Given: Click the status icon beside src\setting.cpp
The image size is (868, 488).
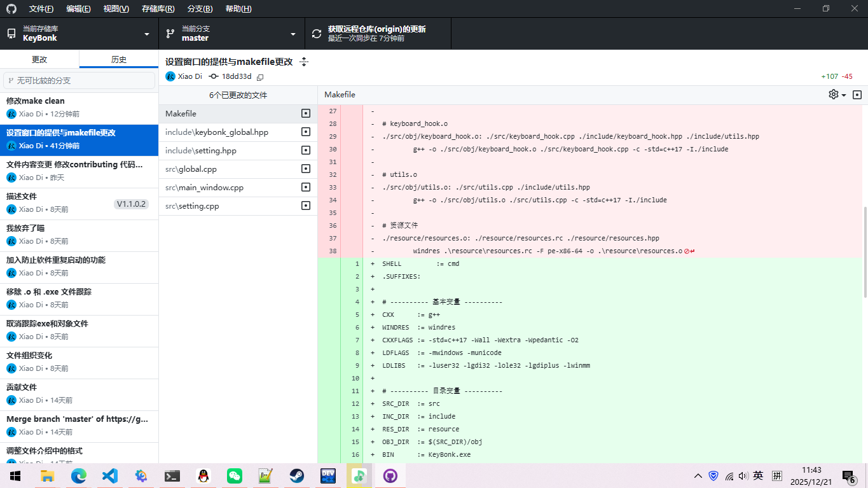Looking at the screenshot, I should tap(306, 206).
